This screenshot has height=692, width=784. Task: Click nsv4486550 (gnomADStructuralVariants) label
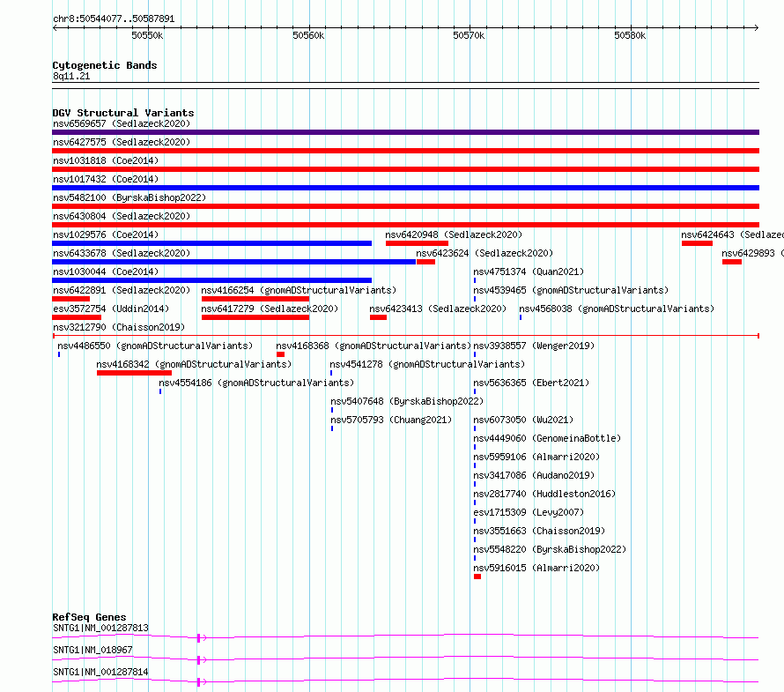tap(155, 346)
